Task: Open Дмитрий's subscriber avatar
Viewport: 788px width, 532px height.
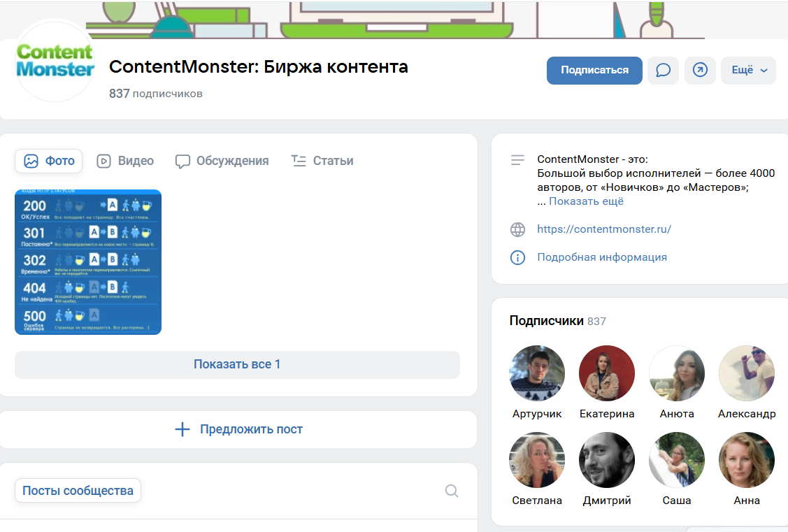Action: (x=607, y=460)
